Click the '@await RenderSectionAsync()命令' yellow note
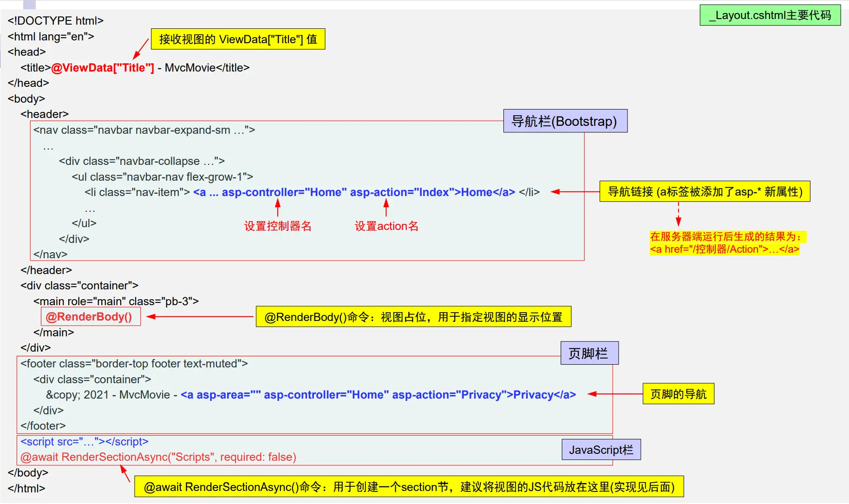849x504 pixels. pos(409,487)
